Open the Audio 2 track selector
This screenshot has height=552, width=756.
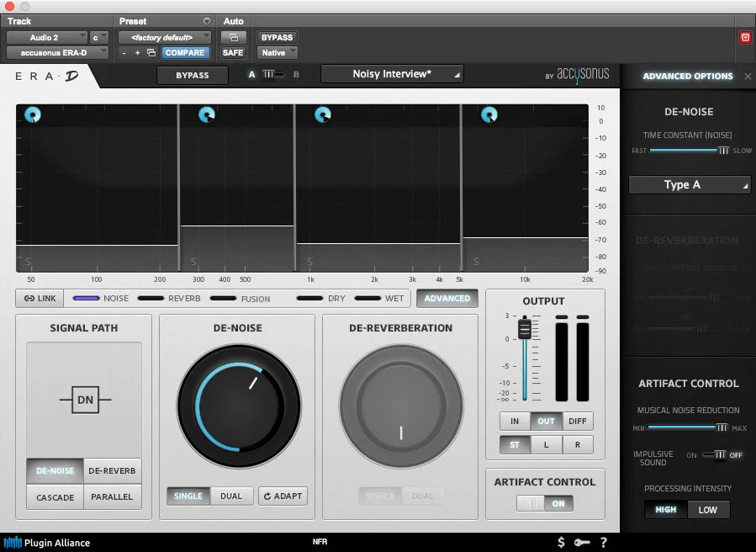point(47,38)
